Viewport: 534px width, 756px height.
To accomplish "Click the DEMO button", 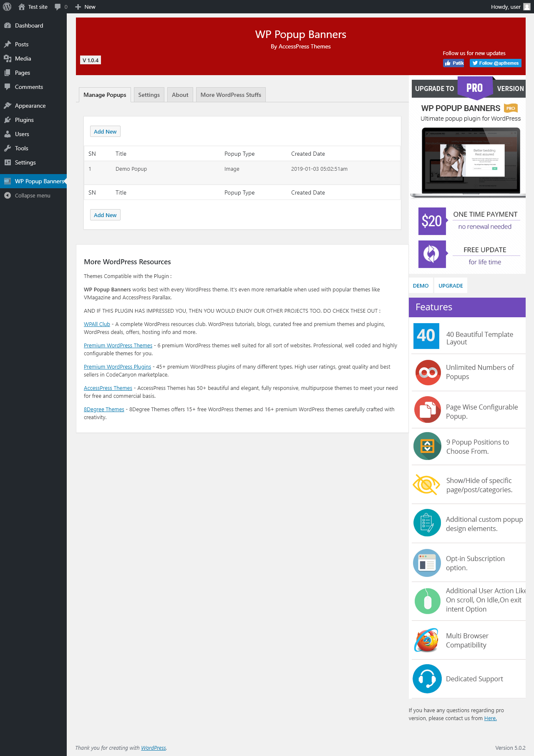I will click(x=421, y=286).
